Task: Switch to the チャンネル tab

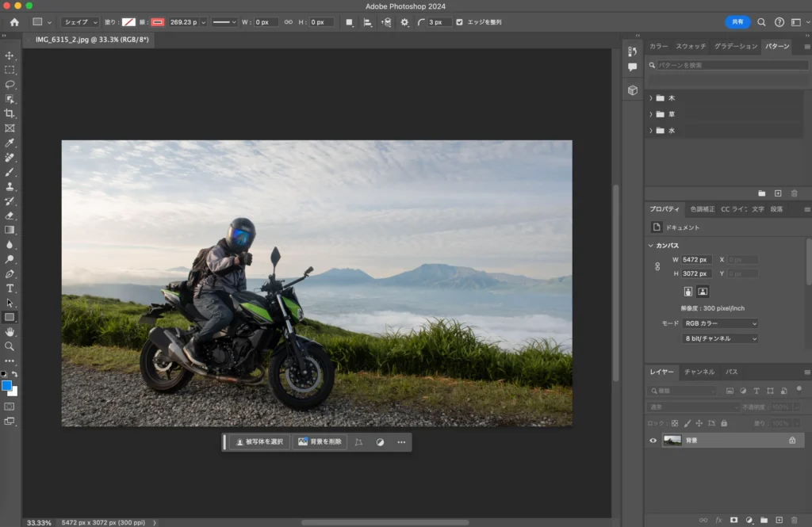Action: point(699,372)
